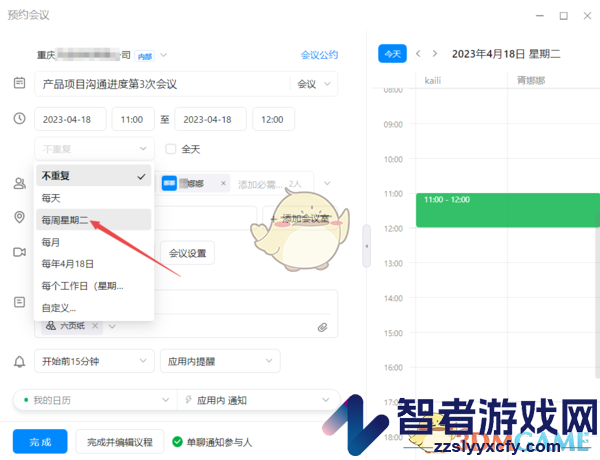Image resolution: width=600 pixels, height=460 pixels.
Task: Maximize the 预约会议 window
Action: click(x=563, y=16)
